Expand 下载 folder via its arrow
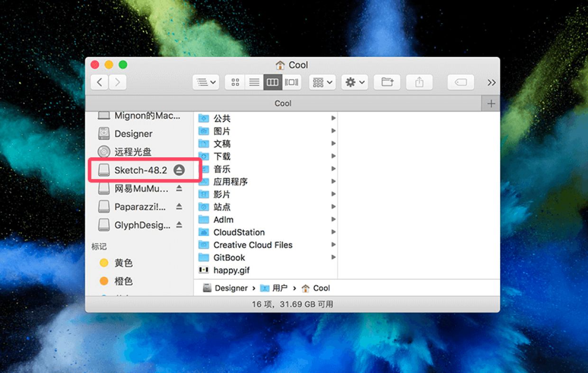 [x=333, y=156]
